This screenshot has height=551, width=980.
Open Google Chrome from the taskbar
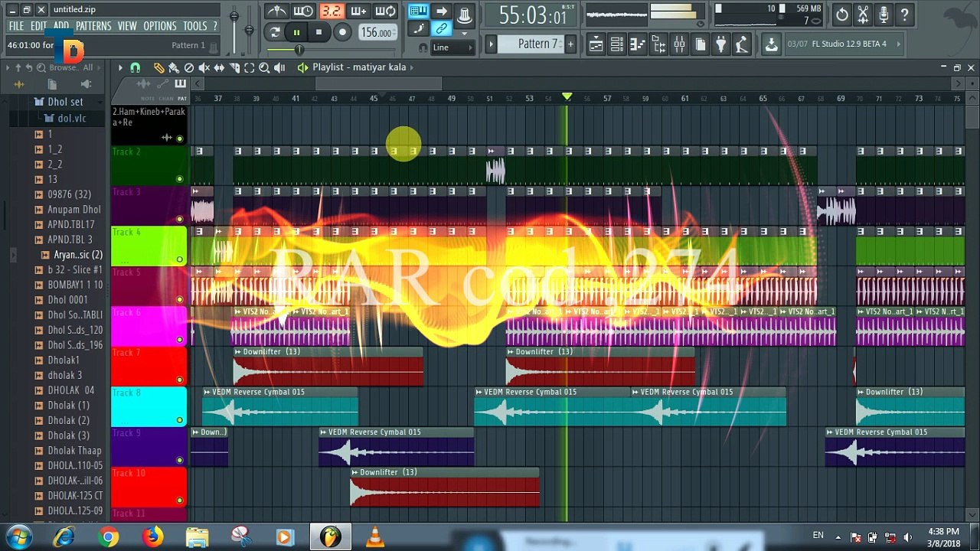point(109,537)
